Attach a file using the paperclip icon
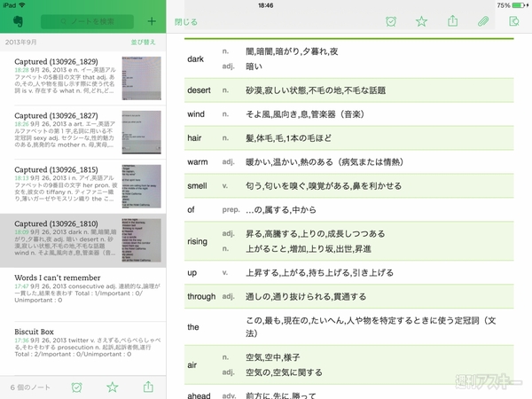This screenshot has height=399, width=532. click(x=483, y=21)
